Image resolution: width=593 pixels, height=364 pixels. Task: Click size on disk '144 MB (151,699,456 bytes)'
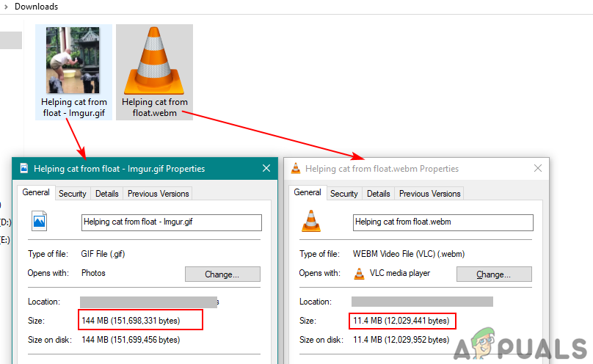[131, 340]
